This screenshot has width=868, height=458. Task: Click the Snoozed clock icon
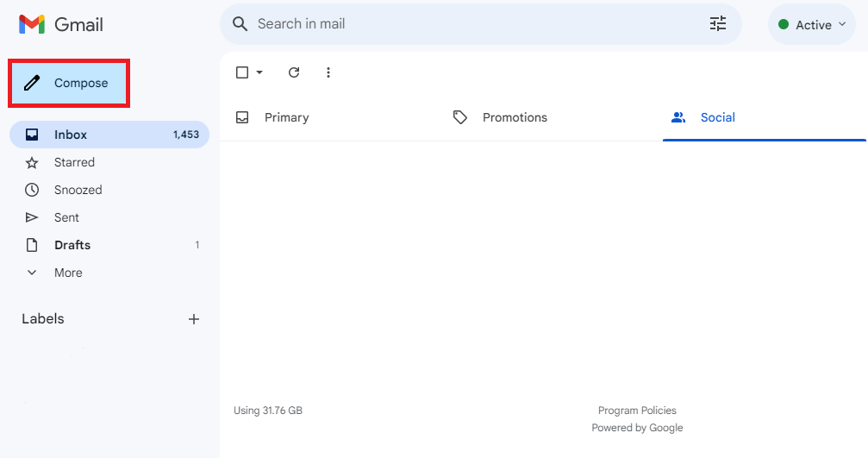[x=32, y=190]
